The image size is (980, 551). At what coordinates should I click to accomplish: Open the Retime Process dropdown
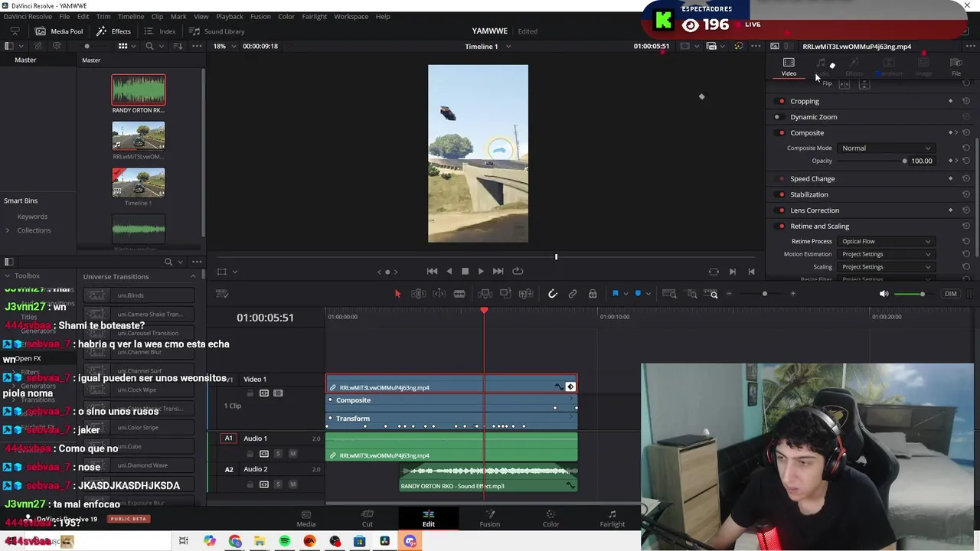pos(886,242)
